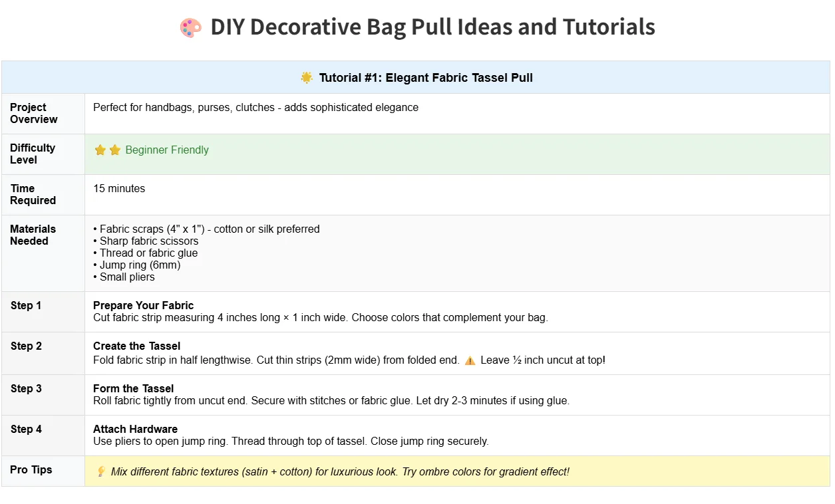Select the Project Overview row label

pos(33,113)
